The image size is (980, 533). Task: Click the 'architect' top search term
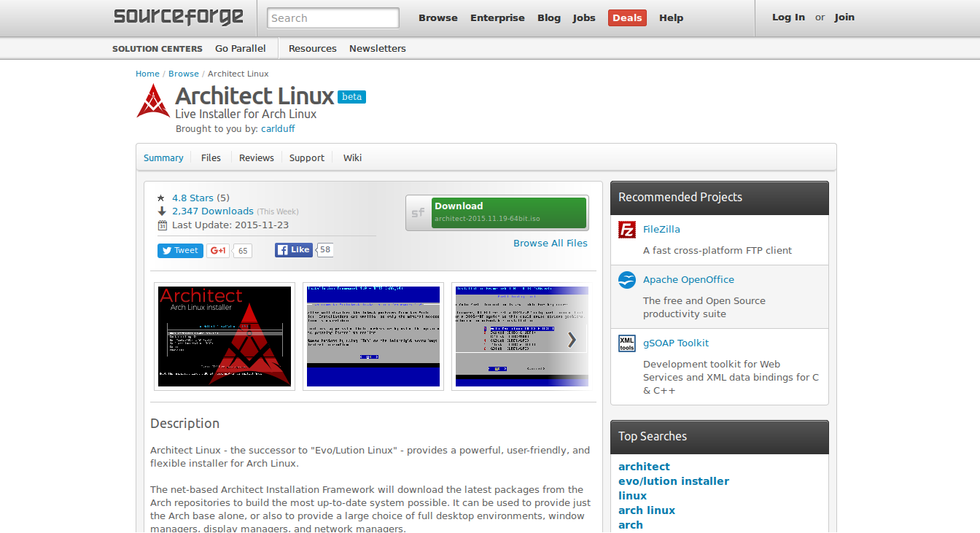click(644, 467)
